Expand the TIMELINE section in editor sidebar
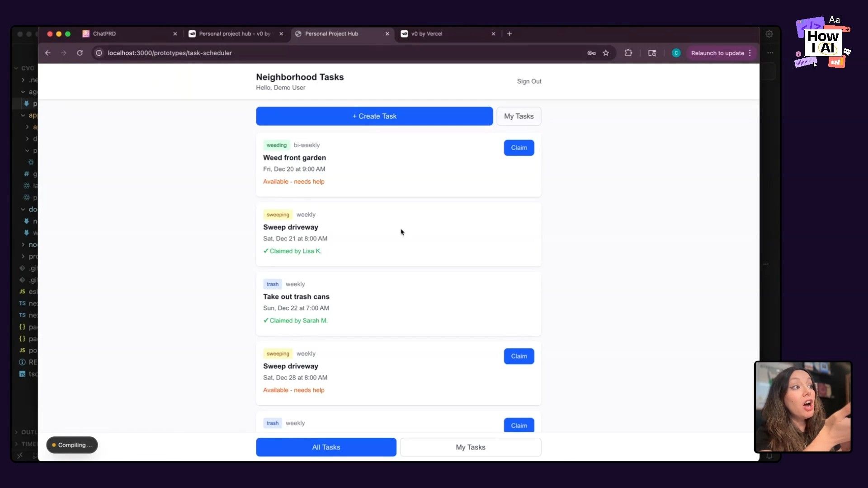The width and height of the screenshot is (868, 488). (26, 444)
